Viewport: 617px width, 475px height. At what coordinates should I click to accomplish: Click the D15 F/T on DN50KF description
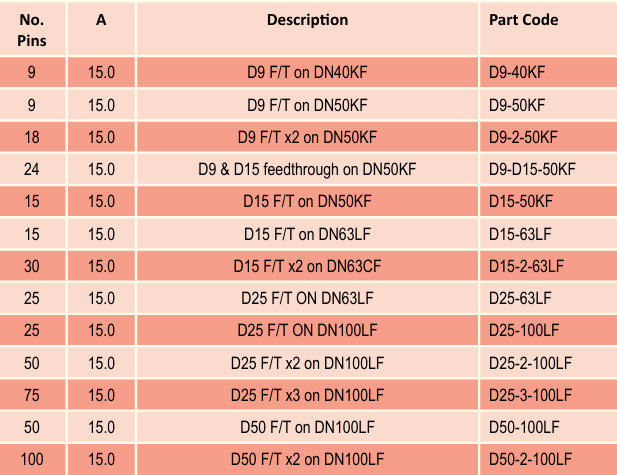(307, 201)
